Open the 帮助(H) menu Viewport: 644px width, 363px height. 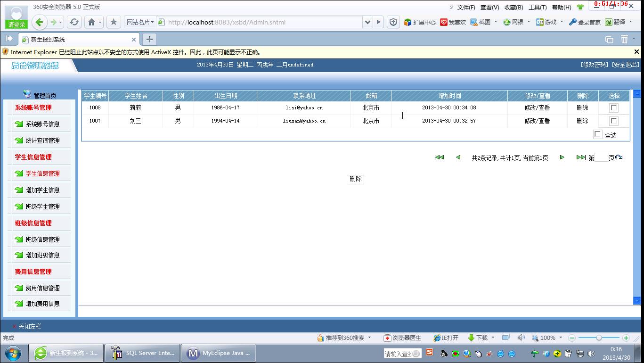tap(562, 7)
